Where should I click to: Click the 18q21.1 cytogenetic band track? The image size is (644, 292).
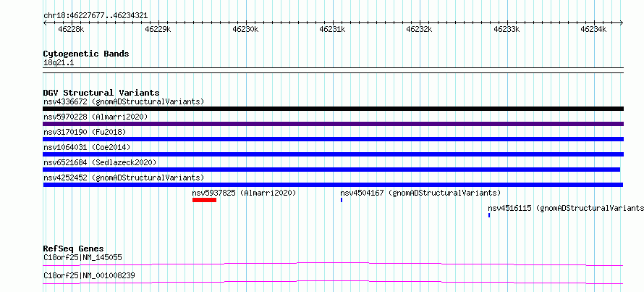[x=333, y=70]
